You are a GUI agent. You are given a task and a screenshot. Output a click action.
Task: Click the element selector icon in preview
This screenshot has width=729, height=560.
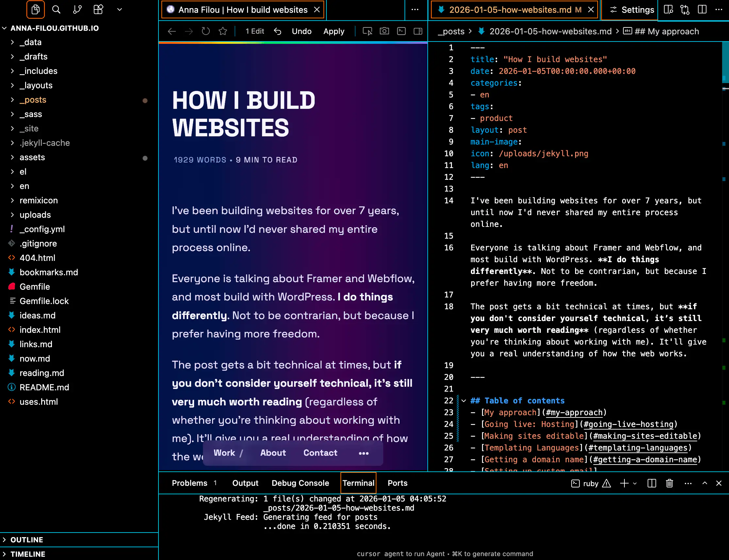click(367, 31)
